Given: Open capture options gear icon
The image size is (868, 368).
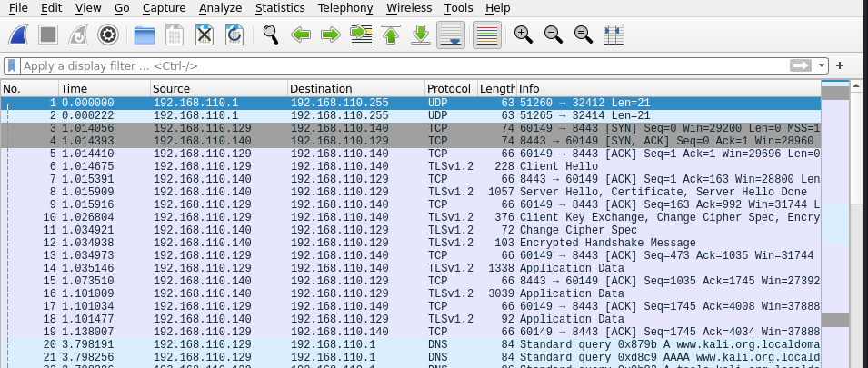Looking at the screenshot, I should click(109, 35).
